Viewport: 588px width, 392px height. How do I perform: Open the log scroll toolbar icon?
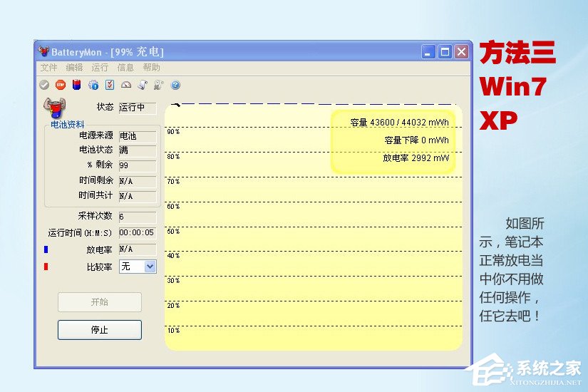(143, 85)
